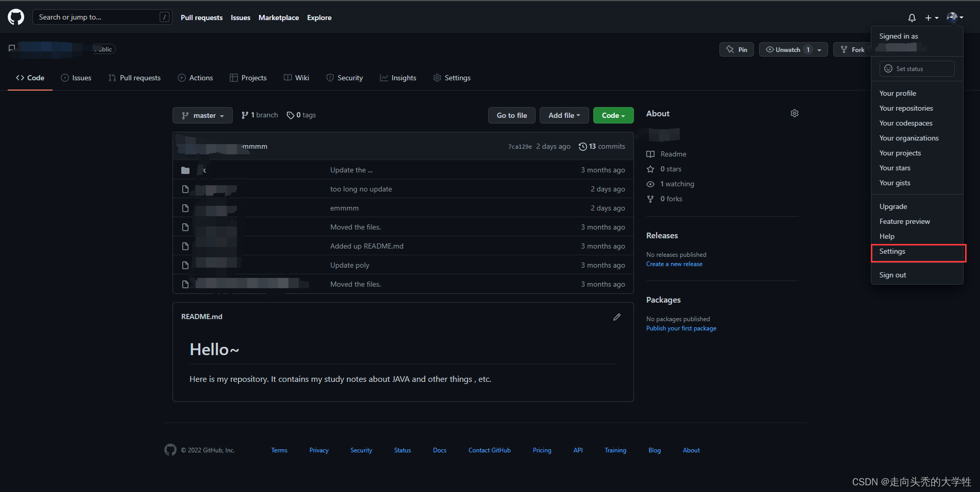
Task: Switch to the repository Pull requests tab
Action: point(135,78)
